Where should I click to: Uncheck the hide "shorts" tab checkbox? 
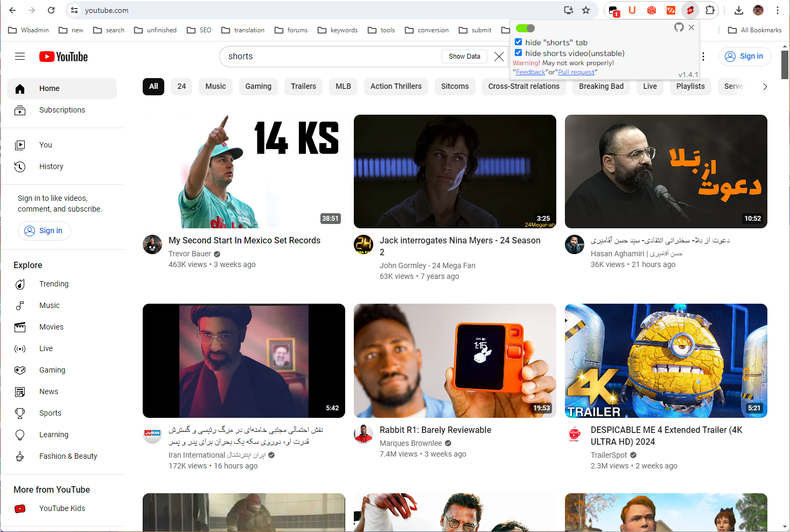[x=518, y=41]
